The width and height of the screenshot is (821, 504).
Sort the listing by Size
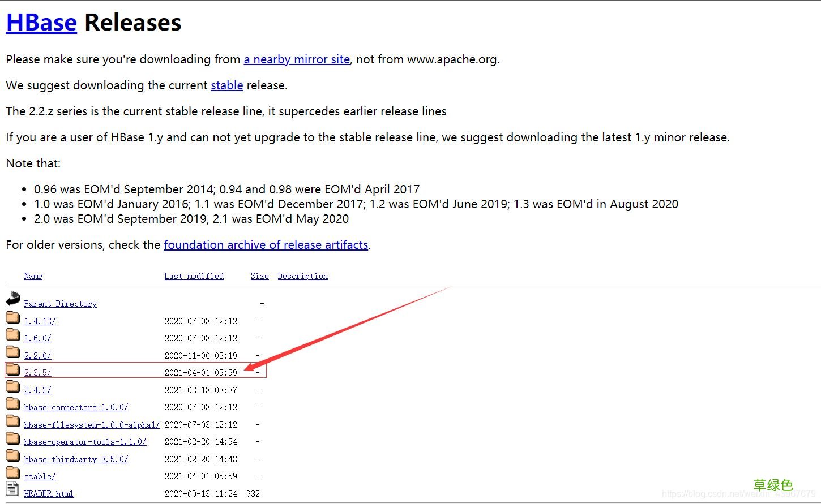point(259,276)
